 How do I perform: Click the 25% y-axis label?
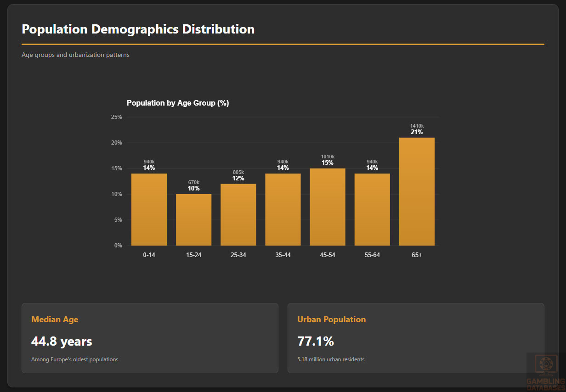point(117,117)
